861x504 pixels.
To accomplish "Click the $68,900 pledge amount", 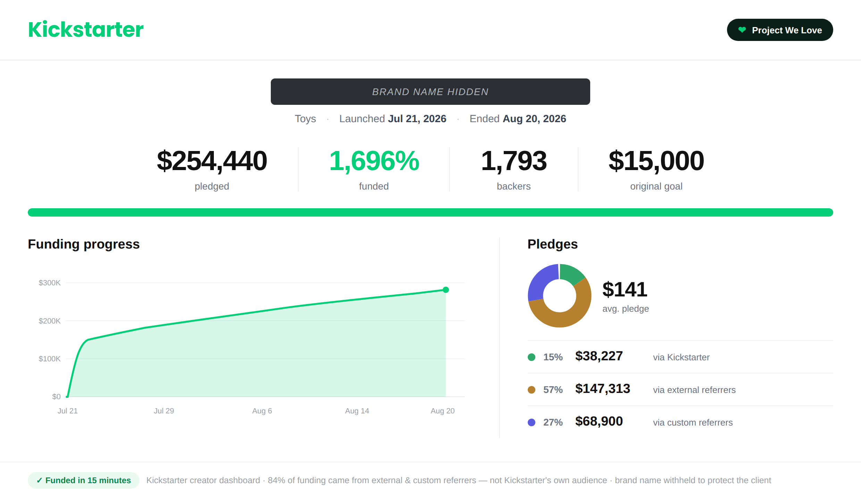I will click(x=599, y=421).
